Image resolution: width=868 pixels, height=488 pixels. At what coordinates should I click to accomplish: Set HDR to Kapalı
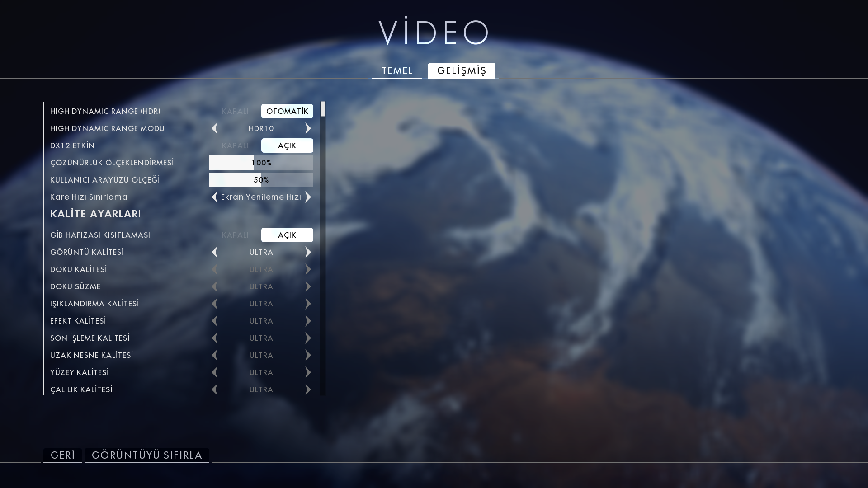point(235,111)
